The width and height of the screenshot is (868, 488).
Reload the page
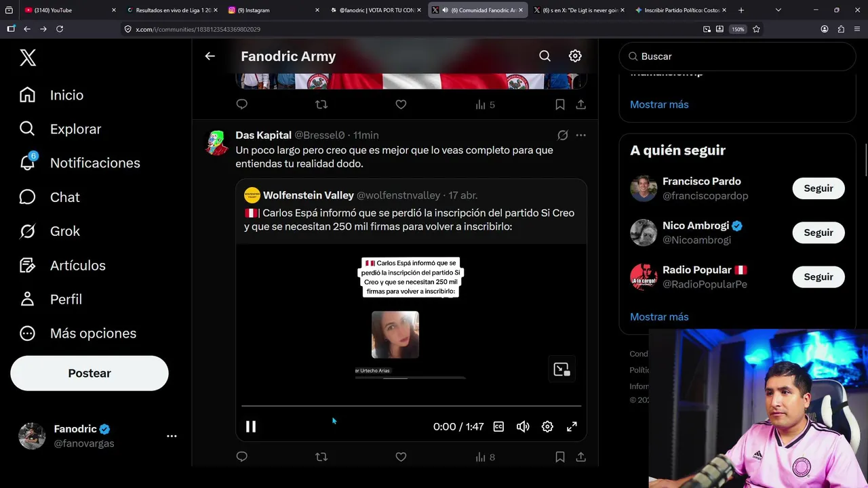tap(60, 29)
